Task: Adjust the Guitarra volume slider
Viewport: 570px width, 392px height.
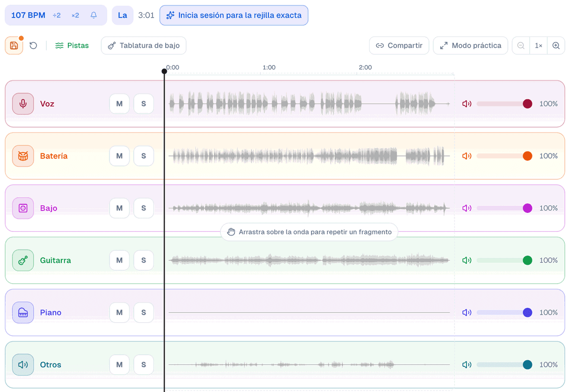Action: point(504,260)
